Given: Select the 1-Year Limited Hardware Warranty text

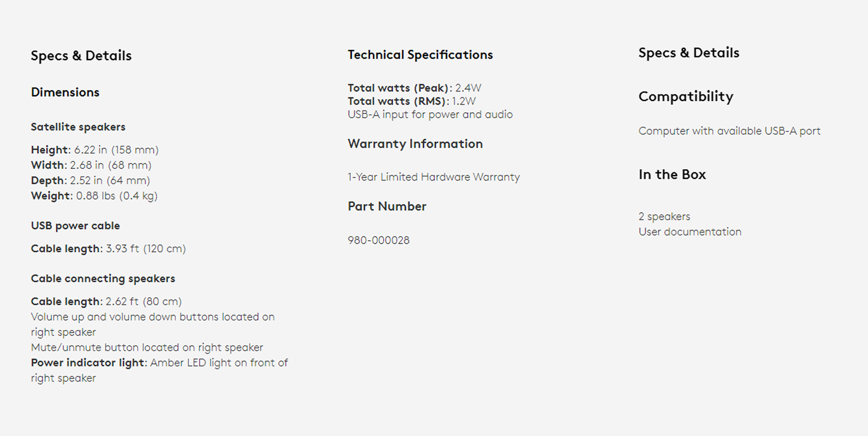Looking at the screenshot, I should point(434,177).
